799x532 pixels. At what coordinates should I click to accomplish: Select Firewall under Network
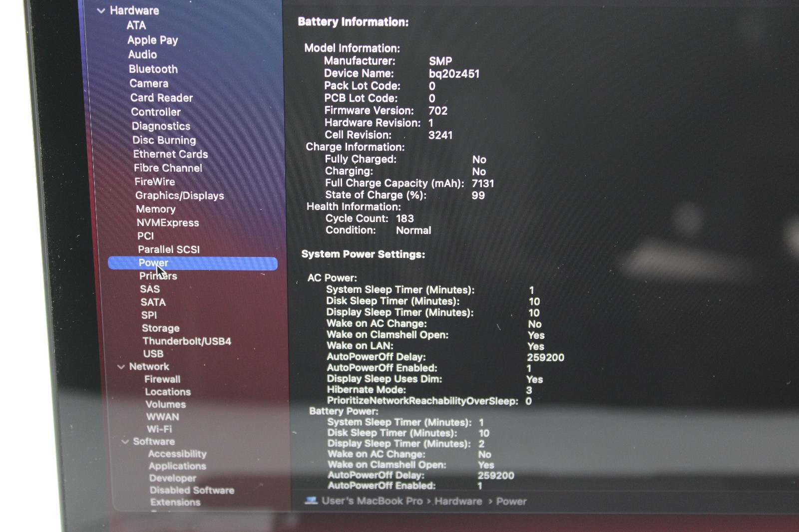coord(162,379)
